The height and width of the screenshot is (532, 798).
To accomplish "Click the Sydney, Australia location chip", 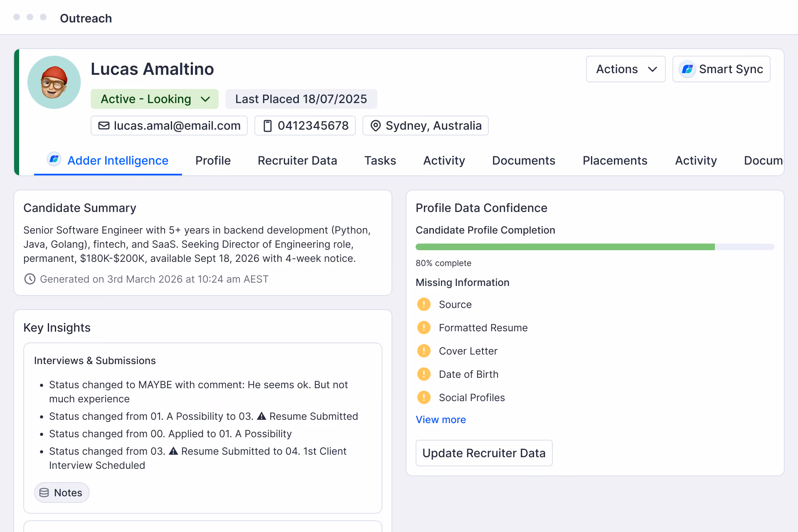I will tap(425, 126).
